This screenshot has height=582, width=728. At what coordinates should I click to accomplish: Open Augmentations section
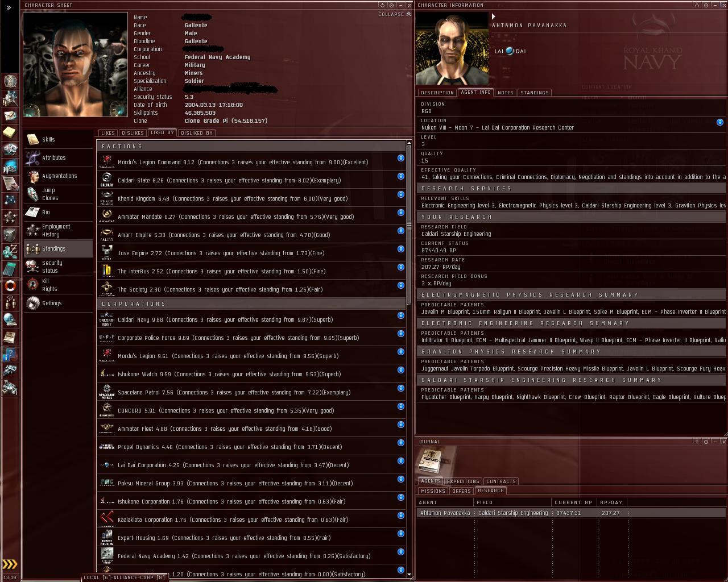[58, 176]
